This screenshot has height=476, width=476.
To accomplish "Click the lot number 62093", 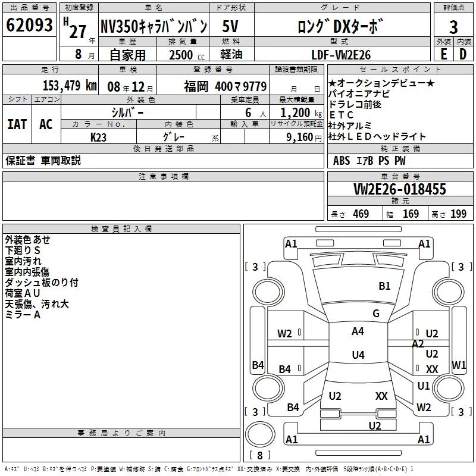I will [x=29, y=24].
